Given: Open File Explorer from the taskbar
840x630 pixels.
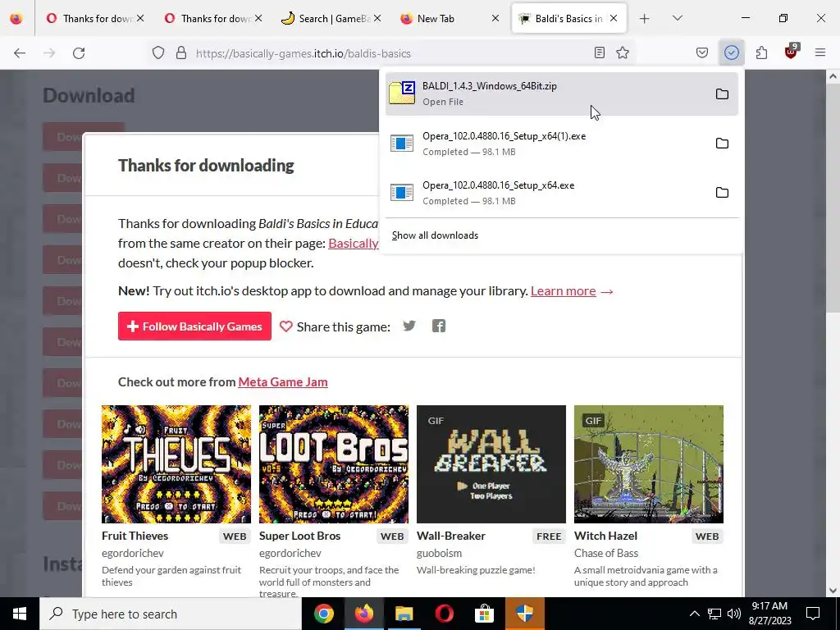Looking at the screenshot, I should pos(404,614).
